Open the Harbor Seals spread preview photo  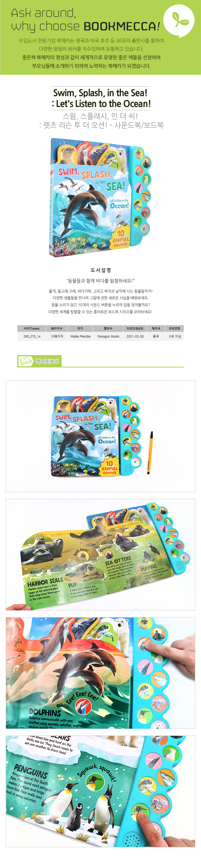point(100,554)
